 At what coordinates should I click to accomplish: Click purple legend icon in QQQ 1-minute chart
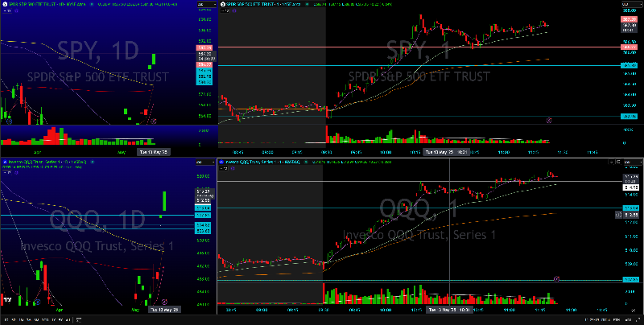point(233,168)
